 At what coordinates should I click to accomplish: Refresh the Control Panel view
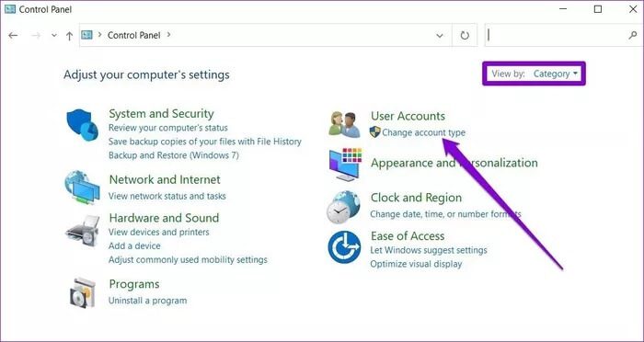pos(465,35)
